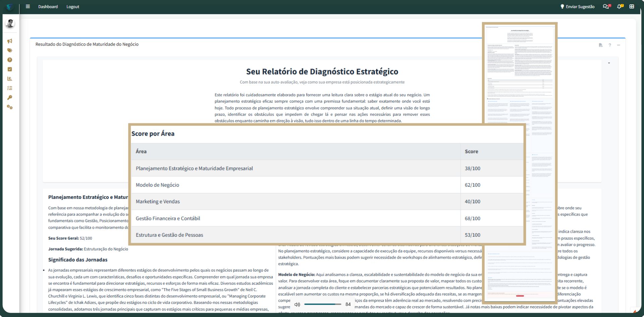Click the 'Significado das Jornadas' heading
Screen dimensions: 644x317
(x=78, y=260)
